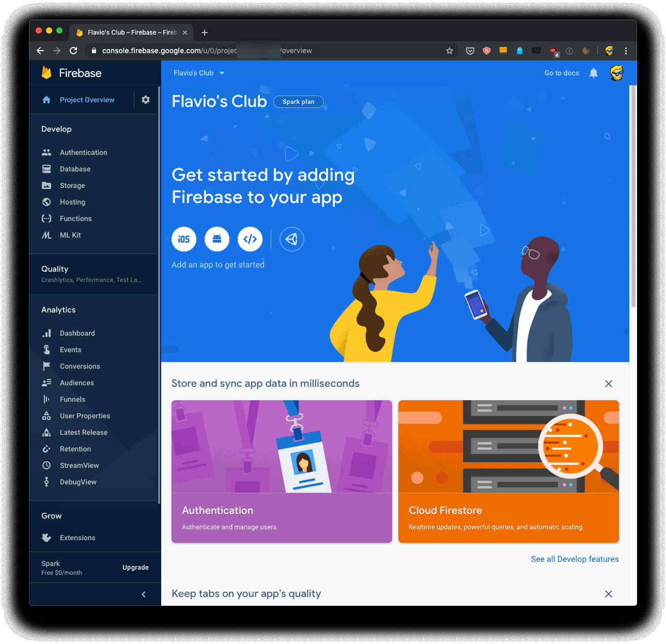Add an iOS app to the project
Image resolution: width=666 pixels, height=644 pixels.
click(x=184, y=239)
